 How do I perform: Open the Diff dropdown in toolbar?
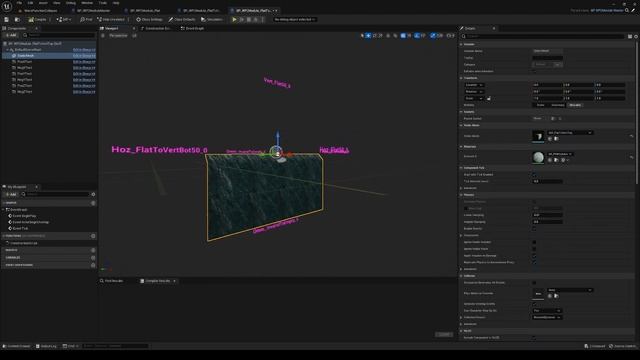tap(64, 19)
